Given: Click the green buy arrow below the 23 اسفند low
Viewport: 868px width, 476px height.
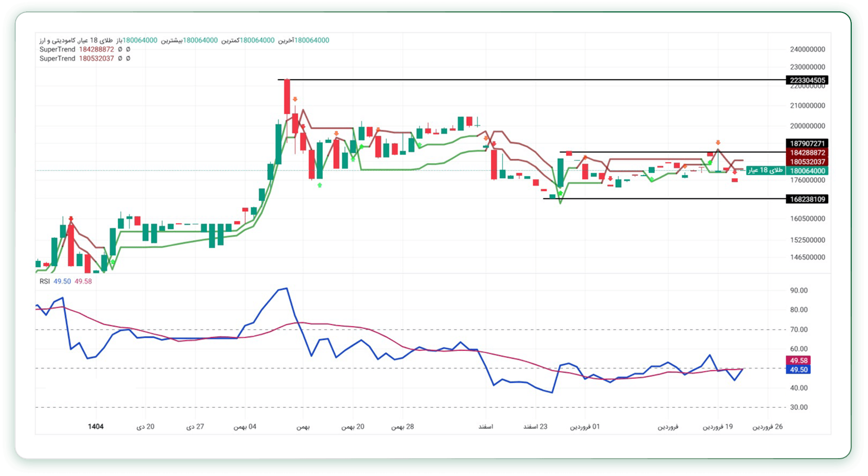Looking at the screenshot, I should tap(560, 193).
